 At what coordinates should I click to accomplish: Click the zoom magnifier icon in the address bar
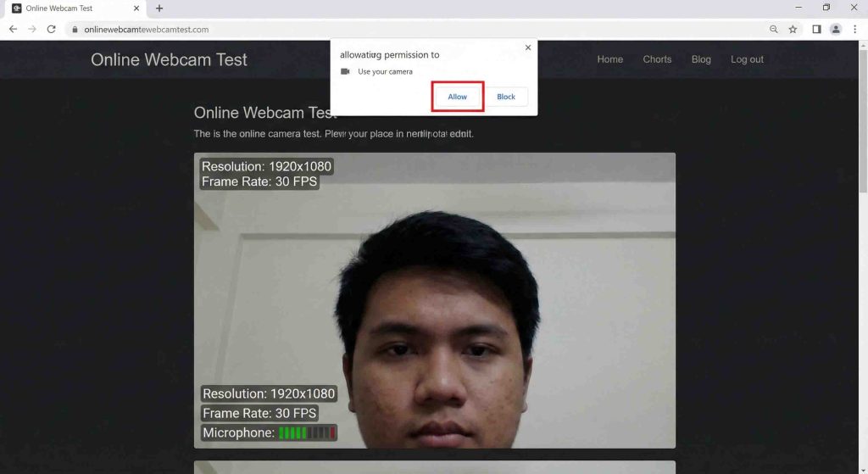773,30
